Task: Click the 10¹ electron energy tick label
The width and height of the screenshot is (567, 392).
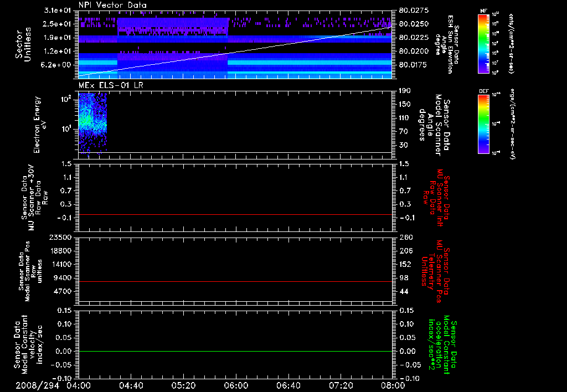Action: [65, 129]
